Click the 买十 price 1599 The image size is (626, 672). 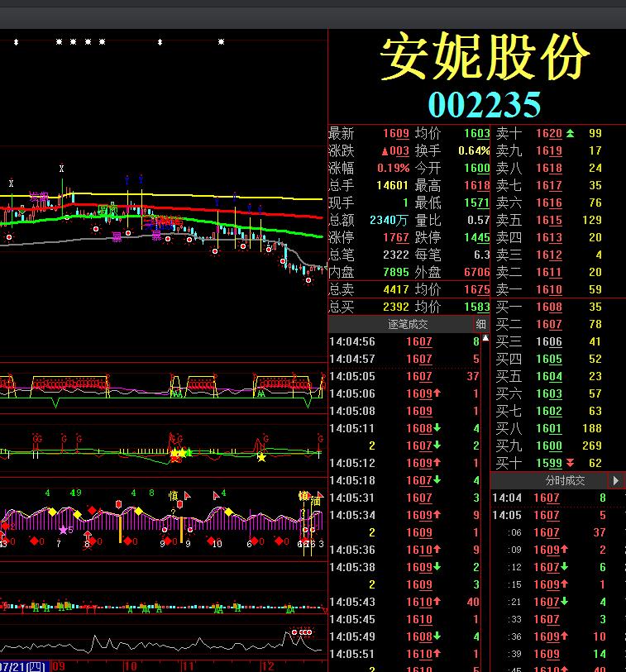549,463
